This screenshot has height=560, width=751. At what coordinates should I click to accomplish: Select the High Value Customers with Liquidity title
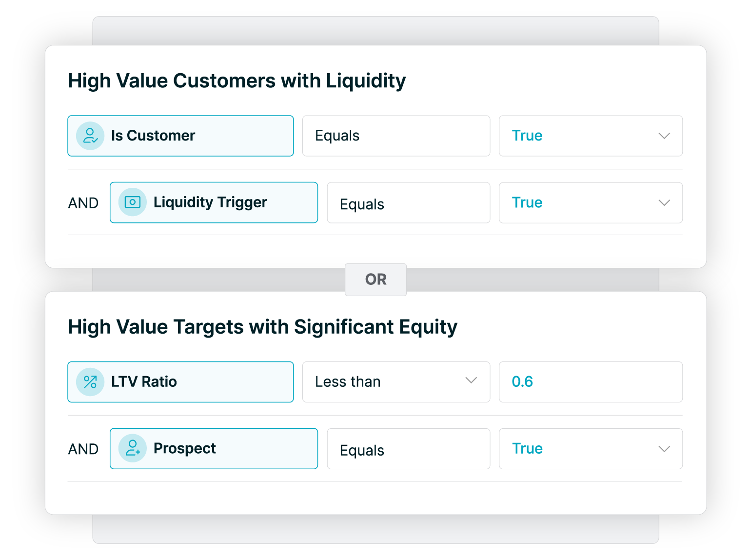coord(237,80)
